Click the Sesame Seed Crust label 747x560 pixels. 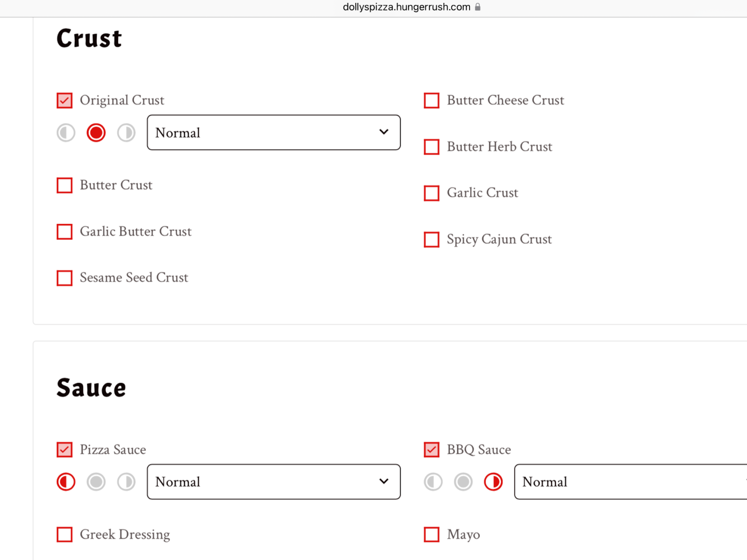[134, 278]
